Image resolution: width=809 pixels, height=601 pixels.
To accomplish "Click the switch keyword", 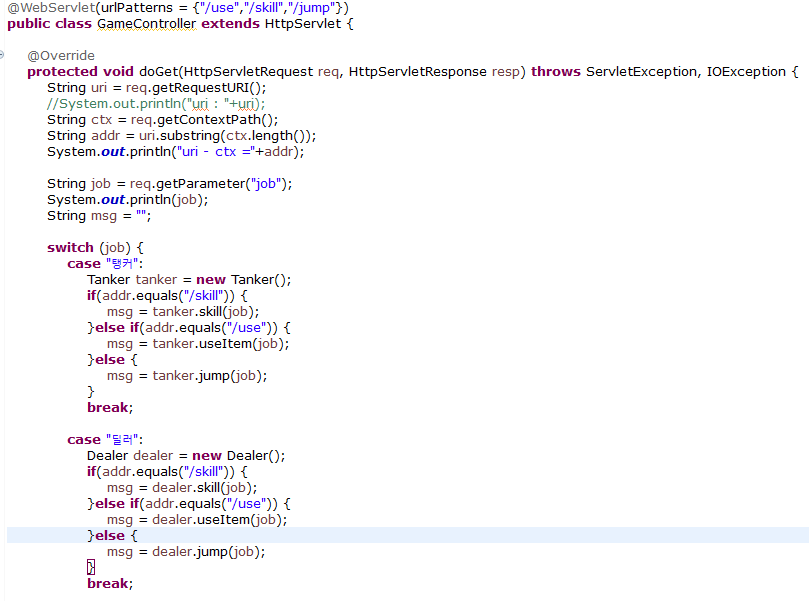I will pyautogui.click(x=70, y=248).
